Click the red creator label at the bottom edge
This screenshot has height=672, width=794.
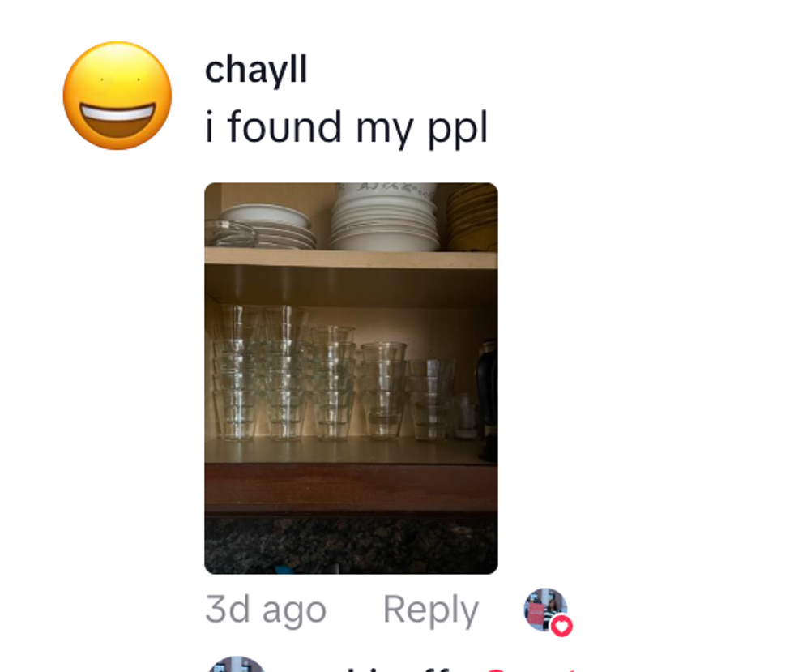[531, 669]
